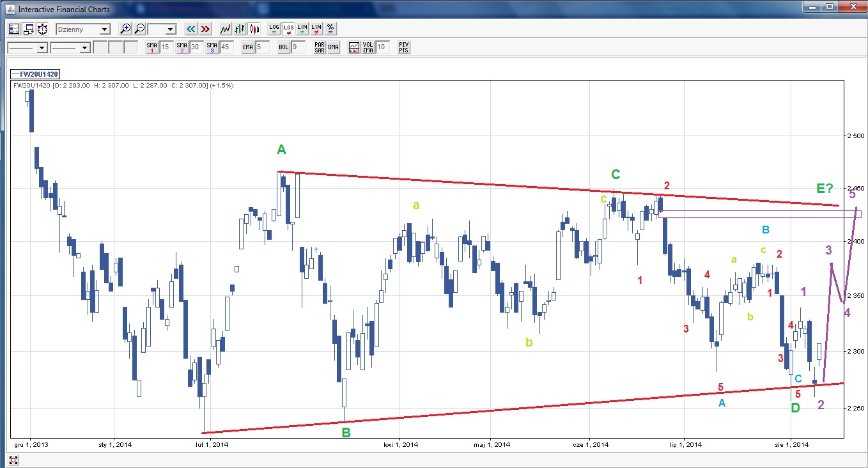The image size is (868, 468).
Task: Click the 'sie 1, 2014' date label
Action: pyautogui.click(x=792, y=444)
